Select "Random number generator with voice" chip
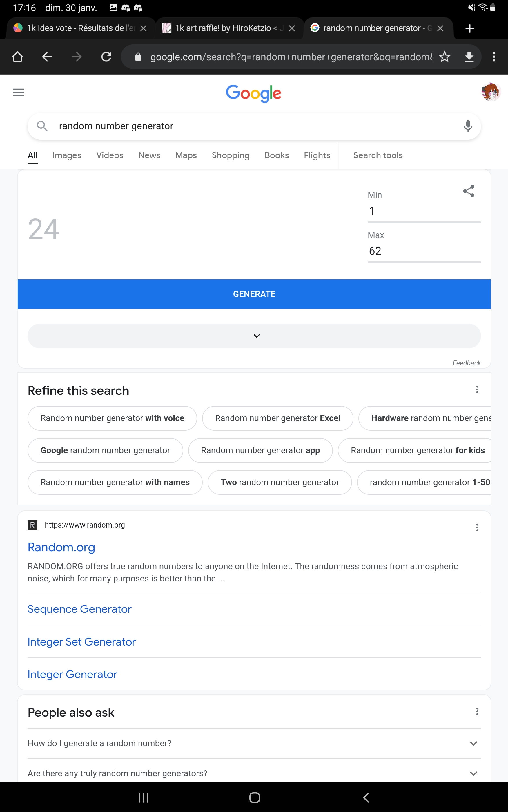This screenshot has height=812, width=508. tap(112, 418)
